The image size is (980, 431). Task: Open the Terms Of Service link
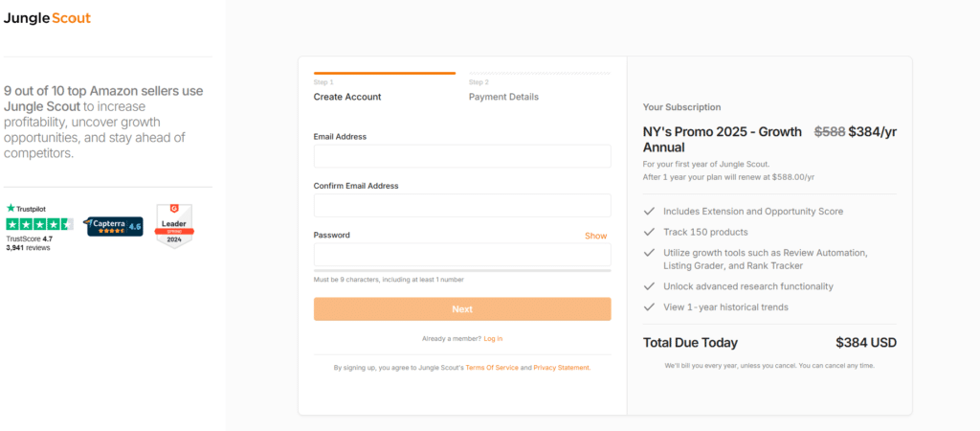(492, 368)
